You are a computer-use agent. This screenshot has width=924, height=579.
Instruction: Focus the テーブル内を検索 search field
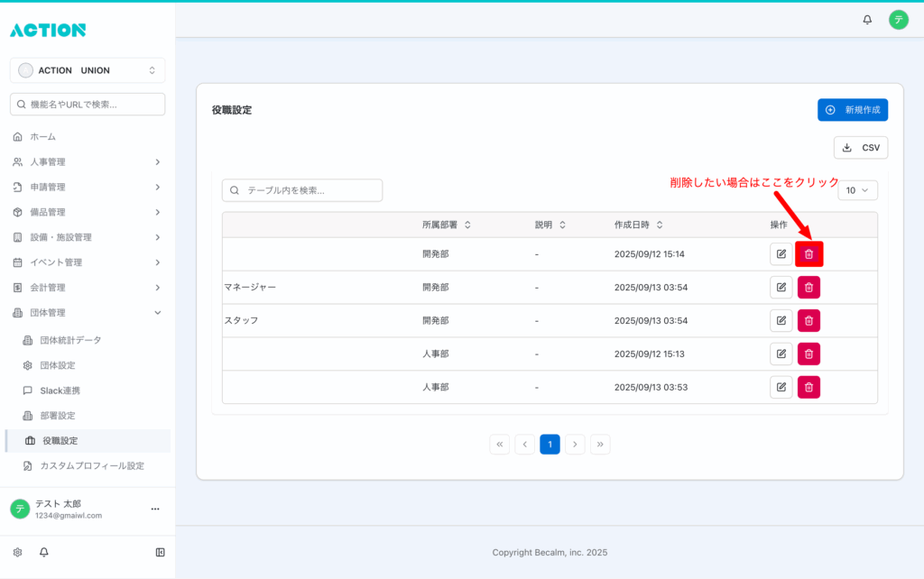tap(303, 190)
